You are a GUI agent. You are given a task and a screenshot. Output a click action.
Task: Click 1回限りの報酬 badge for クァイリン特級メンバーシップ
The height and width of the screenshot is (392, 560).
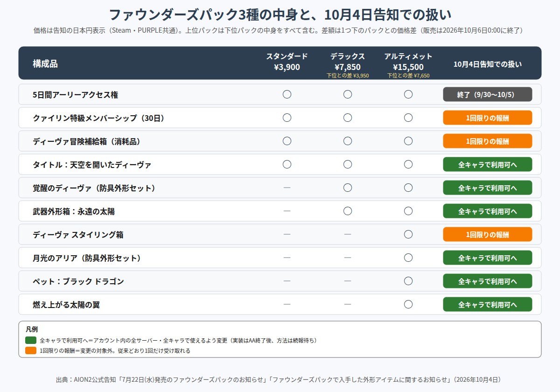(488, 118)
